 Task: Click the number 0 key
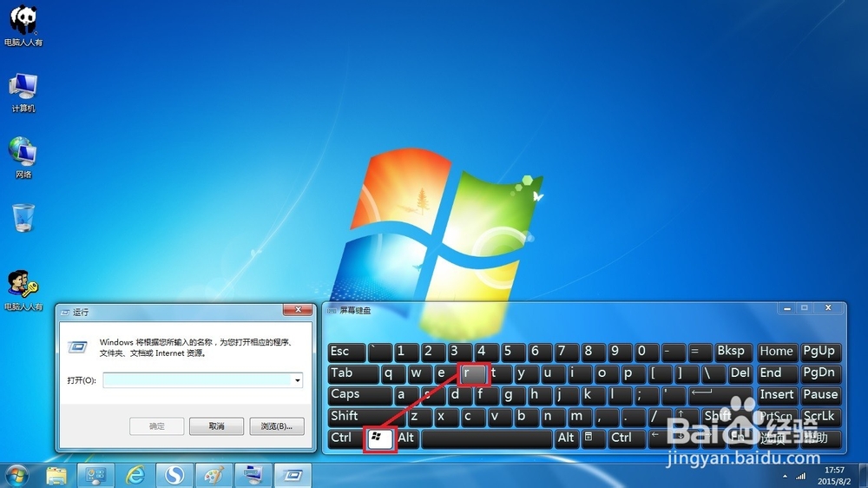[646, 352]
